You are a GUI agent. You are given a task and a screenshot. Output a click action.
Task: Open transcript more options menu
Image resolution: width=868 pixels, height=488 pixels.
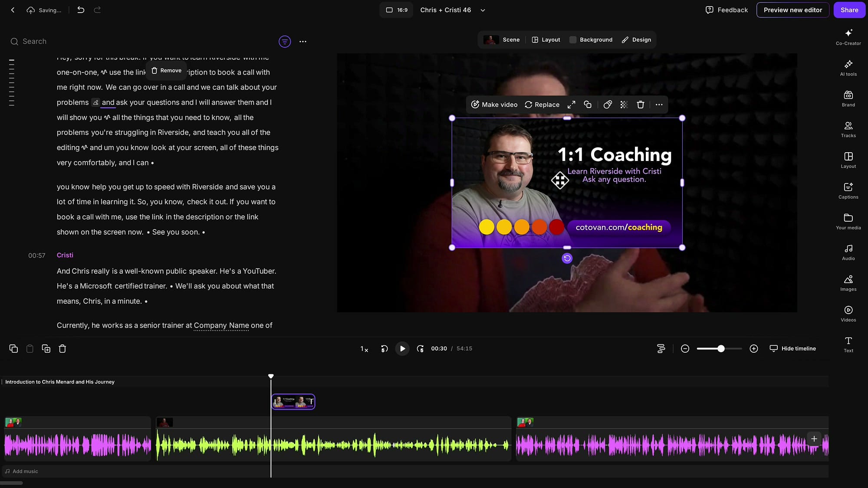(x=303, y=42)
